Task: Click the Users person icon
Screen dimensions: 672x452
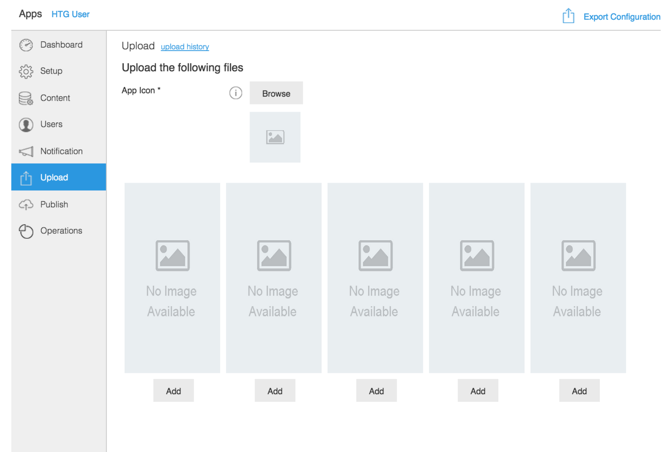Action: [26, 125]
